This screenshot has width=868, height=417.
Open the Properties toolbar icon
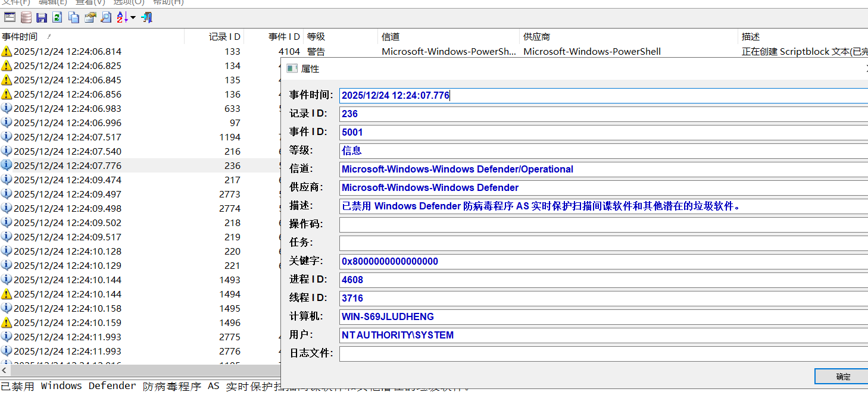90,17
